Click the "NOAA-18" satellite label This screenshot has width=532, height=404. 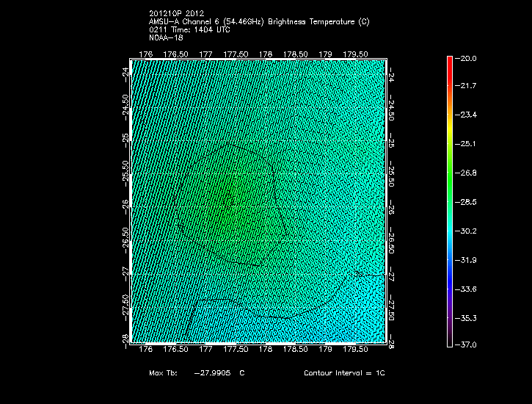(x=164, y=37)
